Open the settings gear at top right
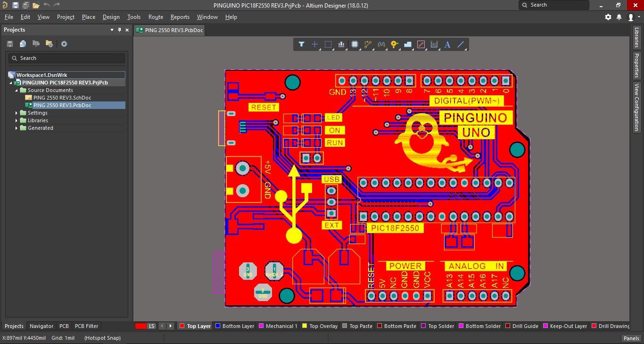The image size is (644, 344). tap(608, 17)
